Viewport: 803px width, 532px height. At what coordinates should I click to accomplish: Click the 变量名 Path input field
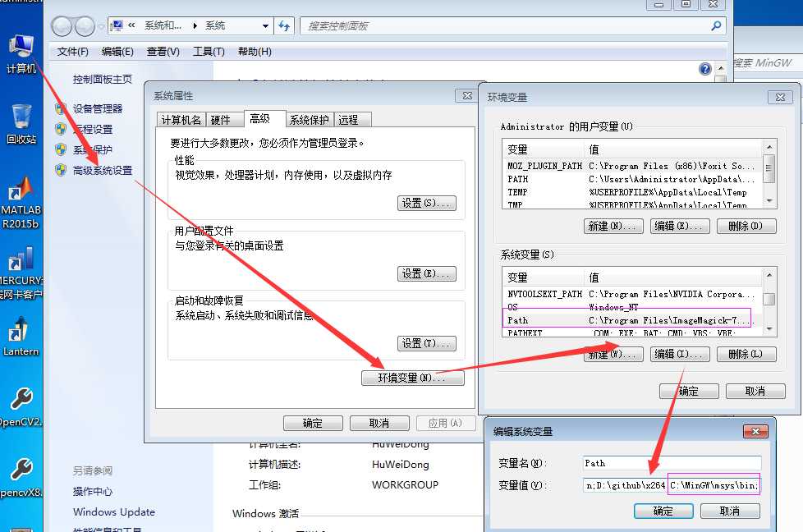click(672, 463)
